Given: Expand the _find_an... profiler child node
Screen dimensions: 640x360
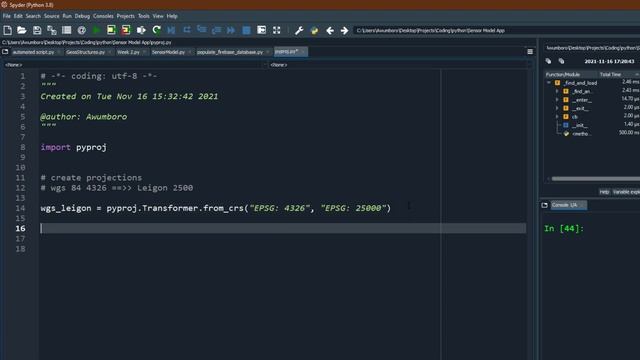Looking at the screenshot, I should [557, 91].
